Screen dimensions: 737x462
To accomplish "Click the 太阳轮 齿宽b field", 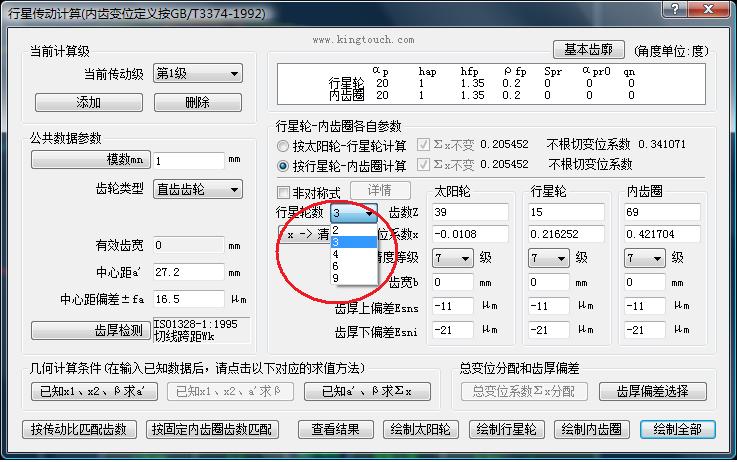I will tap(453, 282).
